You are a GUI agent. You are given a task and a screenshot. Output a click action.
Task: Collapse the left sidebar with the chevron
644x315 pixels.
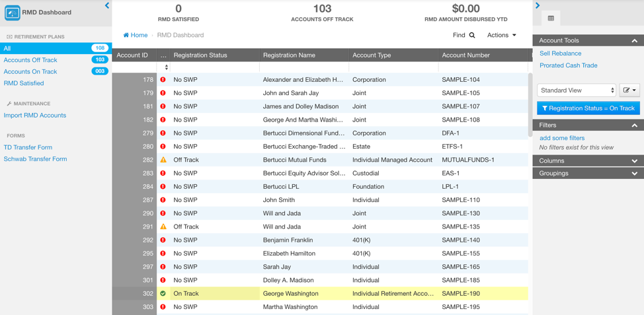click(x=107, y=5)
